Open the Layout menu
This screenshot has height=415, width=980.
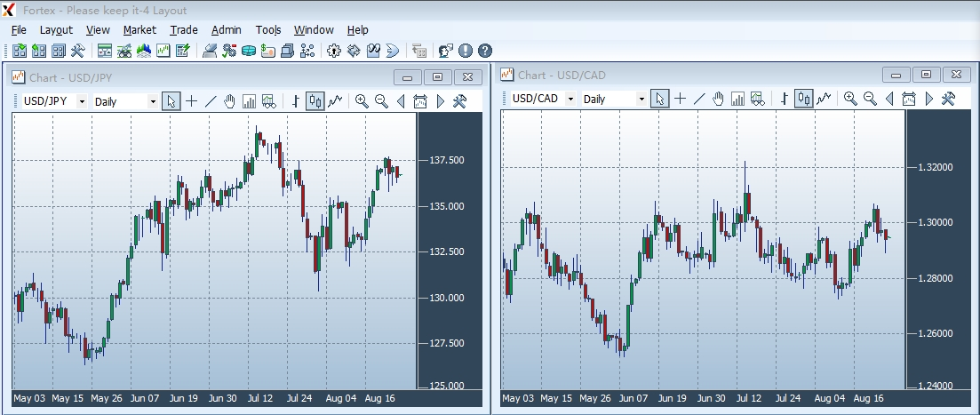point(56,30)
